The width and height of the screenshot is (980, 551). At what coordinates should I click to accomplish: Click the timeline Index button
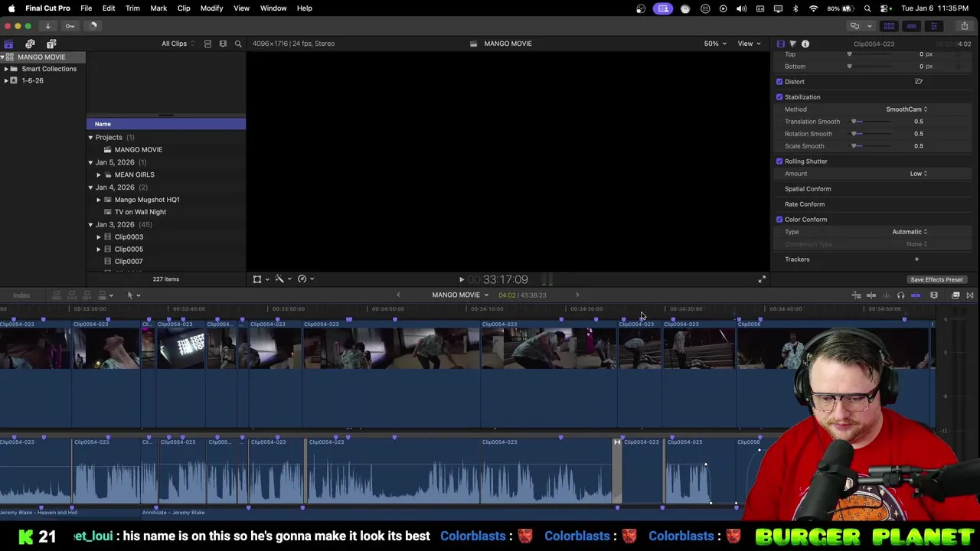(x=21, y=295)
